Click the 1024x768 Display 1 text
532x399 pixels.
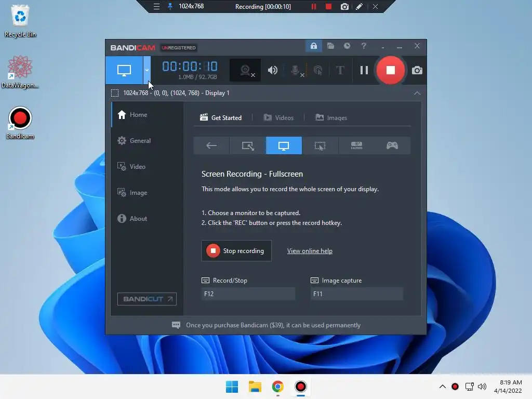click(177, 93)
